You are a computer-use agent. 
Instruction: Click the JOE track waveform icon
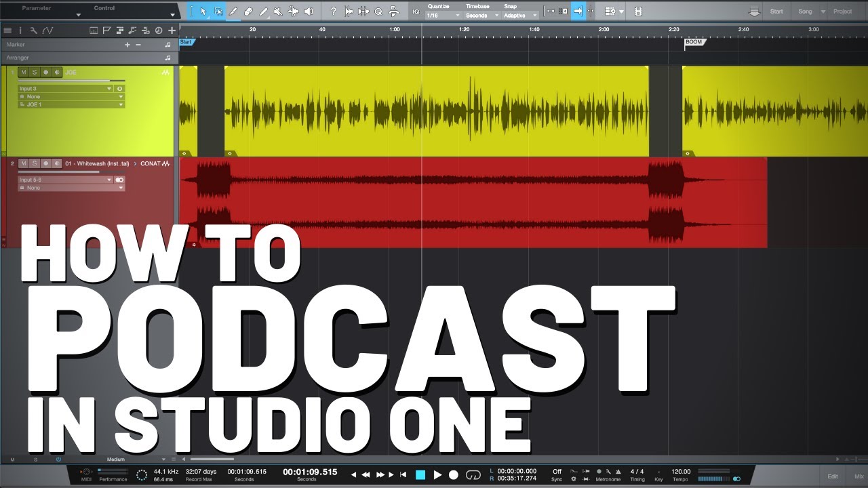coord(165,72)
